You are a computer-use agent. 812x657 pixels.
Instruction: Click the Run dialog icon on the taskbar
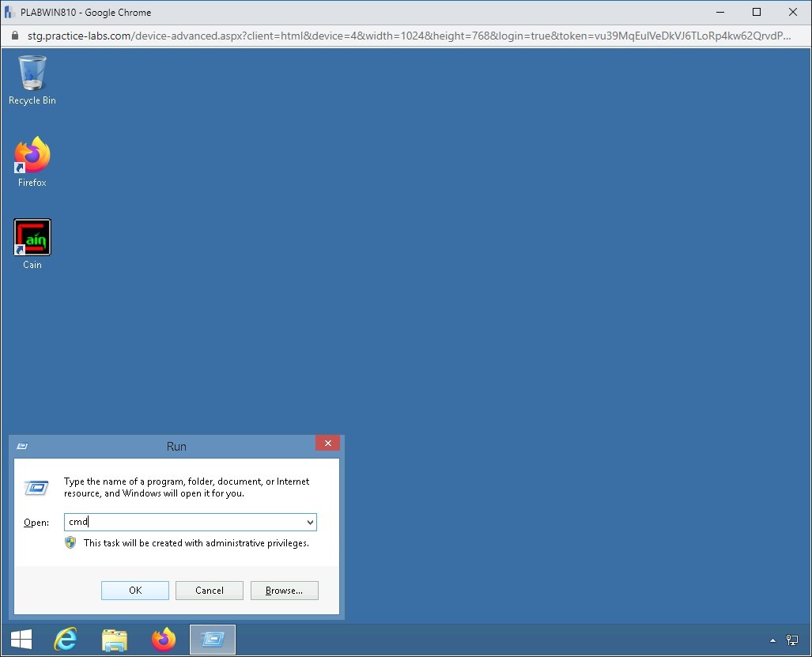[212, 639]
